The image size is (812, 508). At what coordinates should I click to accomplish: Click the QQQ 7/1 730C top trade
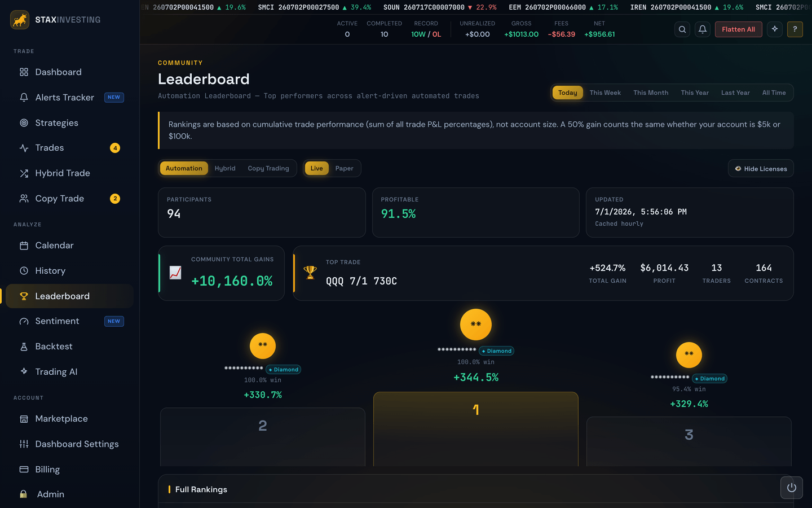(361, 281)
